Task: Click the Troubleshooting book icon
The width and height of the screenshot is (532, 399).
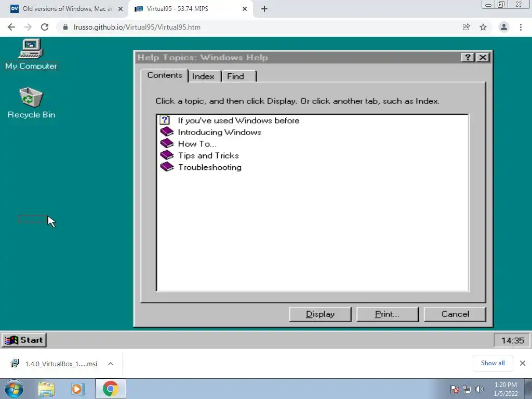Action: (167, 167)
